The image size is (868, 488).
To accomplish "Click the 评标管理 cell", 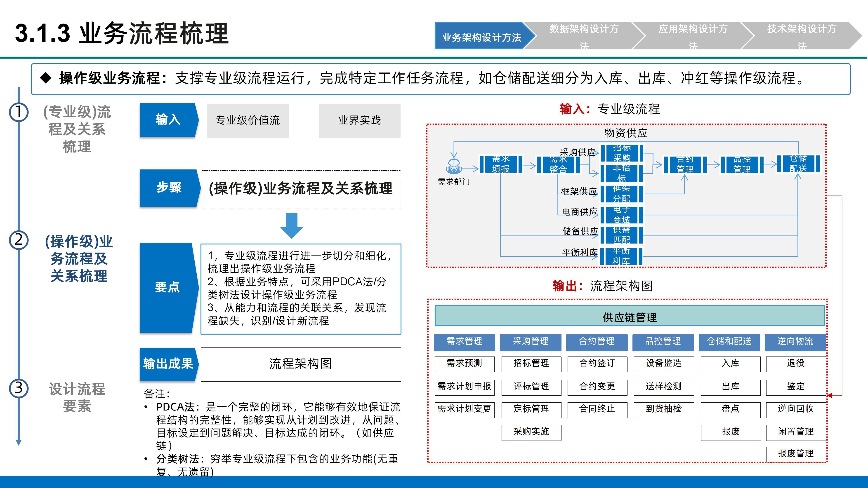I will pos(531,387).
